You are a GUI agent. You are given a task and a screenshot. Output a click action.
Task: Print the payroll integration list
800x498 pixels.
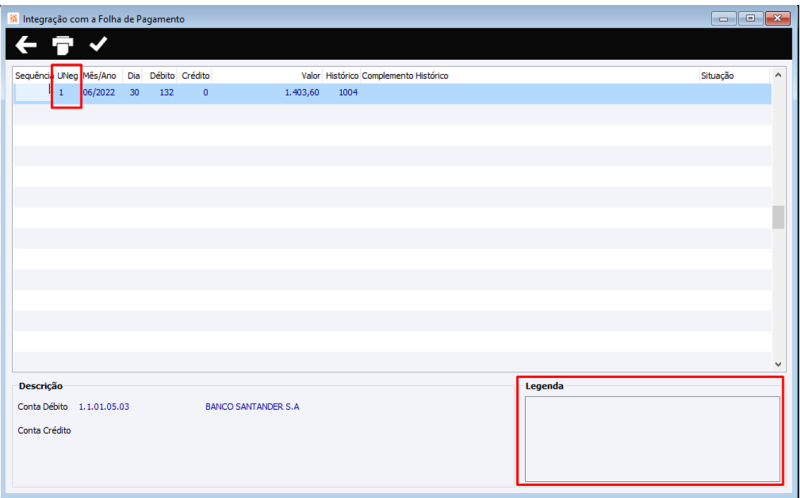click(62, 45)
